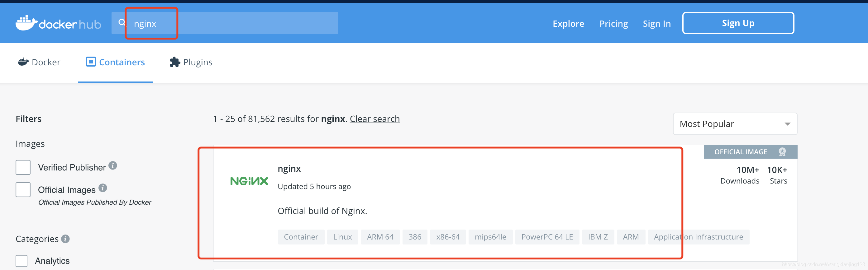The image size is (868, 270).
Task: Click the Docker tab whale icon
Action: tap(23, 62)
